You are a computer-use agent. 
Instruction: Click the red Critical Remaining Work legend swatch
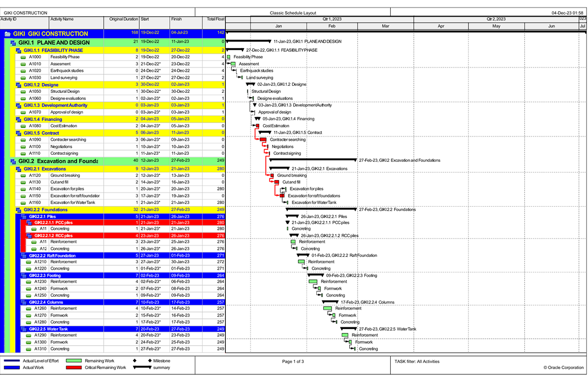tap(74, 367)
